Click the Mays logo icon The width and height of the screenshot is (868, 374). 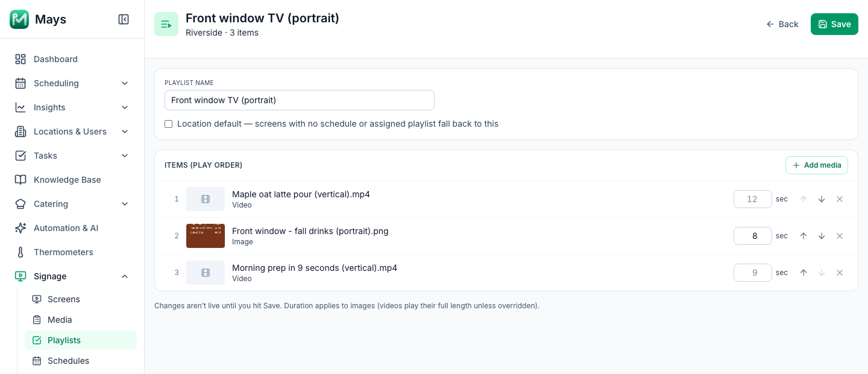point(19,19)
